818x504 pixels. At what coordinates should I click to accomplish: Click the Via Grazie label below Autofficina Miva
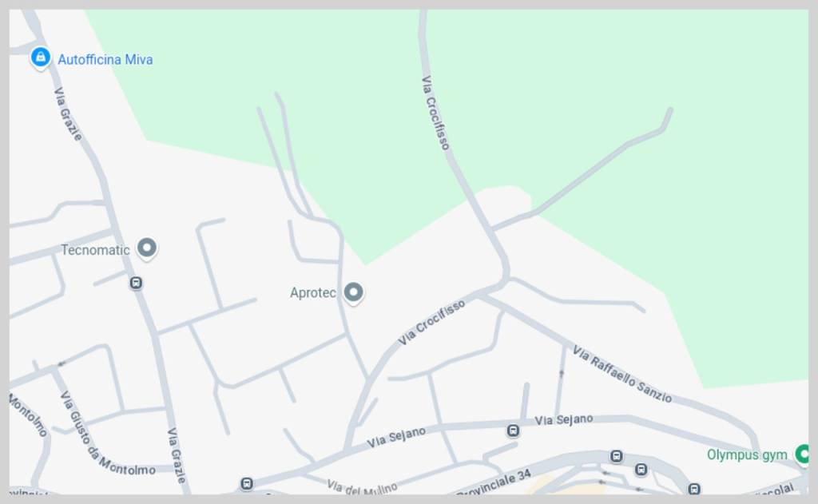click(68, 113)
